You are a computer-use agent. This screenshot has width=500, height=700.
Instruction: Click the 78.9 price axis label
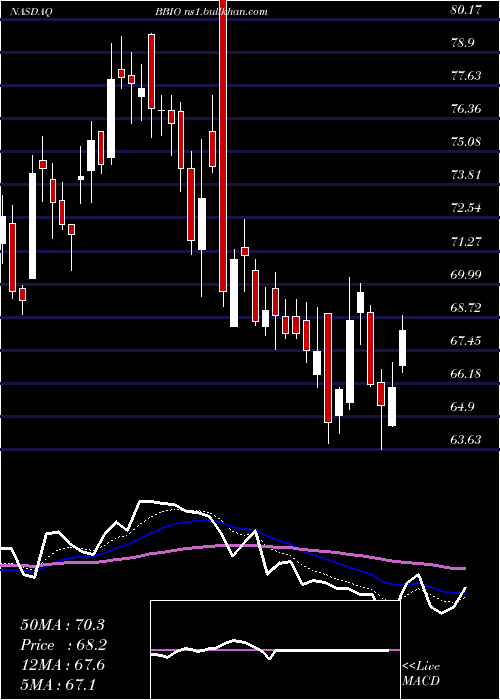point(463,43)
